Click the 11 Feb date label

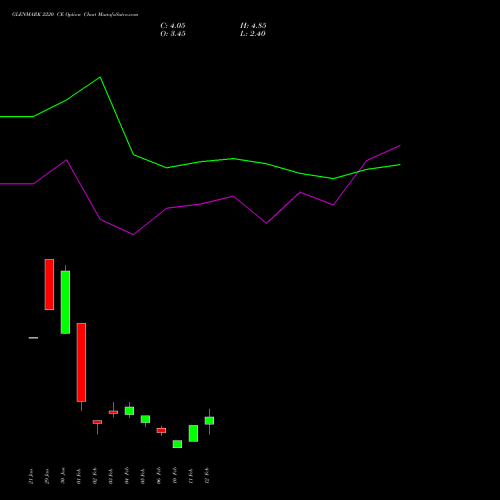191,476
